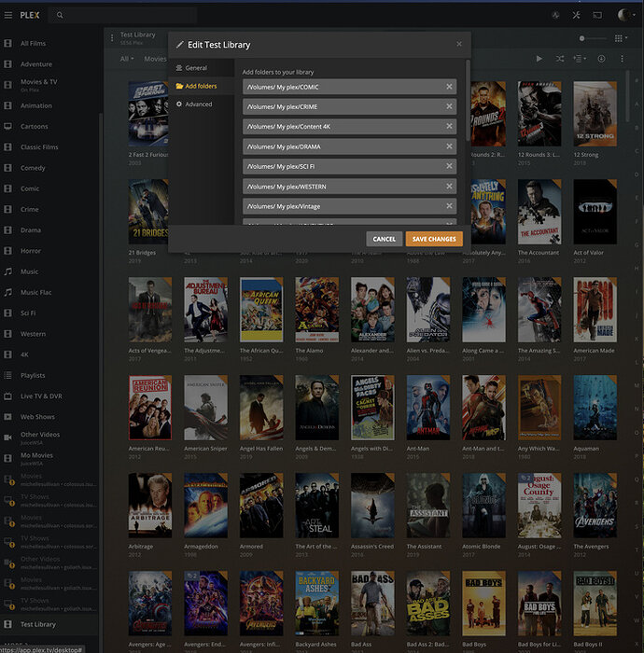Remove the DRAMA folder path
Screen dimensions: 644x653
[449, 146]
